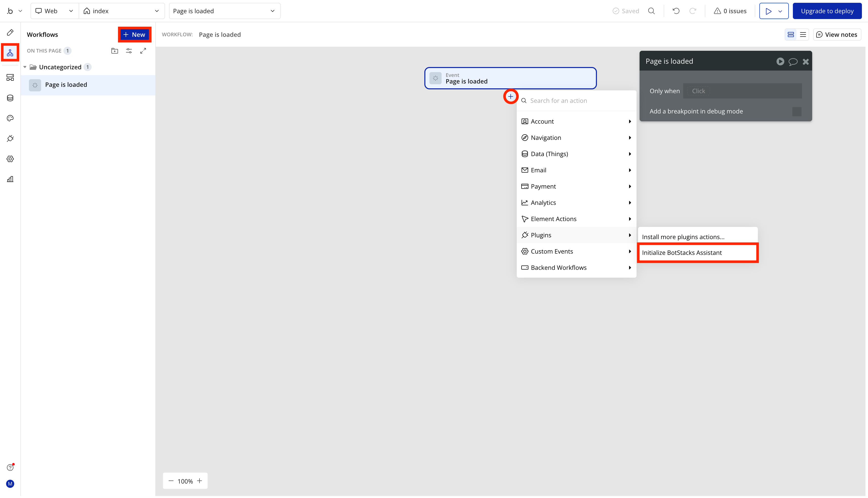Enable the breakpoint in debug mode checkbox

(x=797, y=111)
